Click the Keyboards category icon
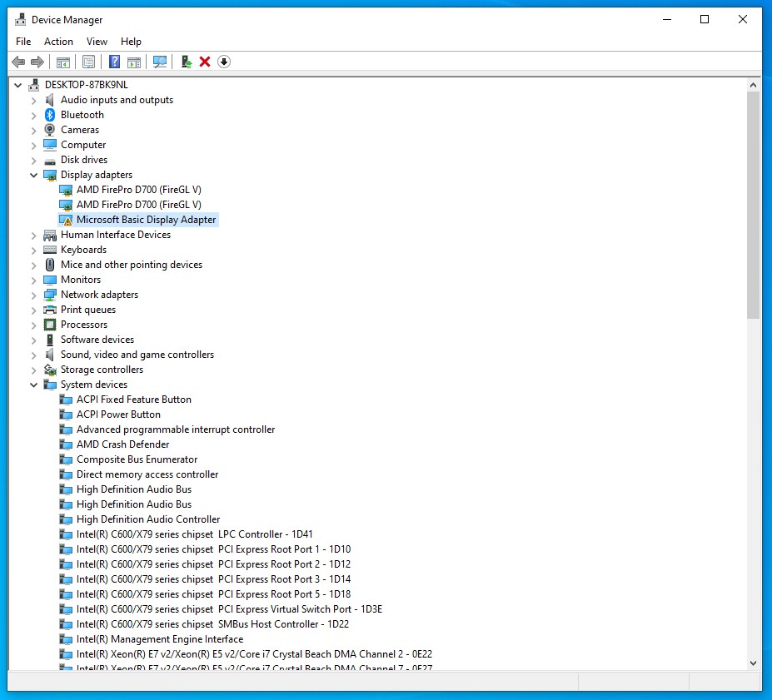Screen dimensions: 772x700 [50, 250]
